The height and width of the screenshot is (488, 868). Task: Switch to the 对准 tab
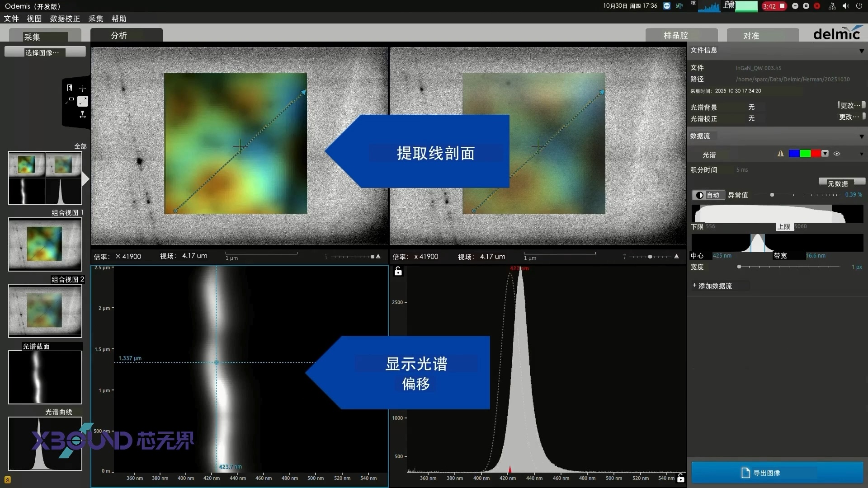pyautogui.click(x=763, y=35)
